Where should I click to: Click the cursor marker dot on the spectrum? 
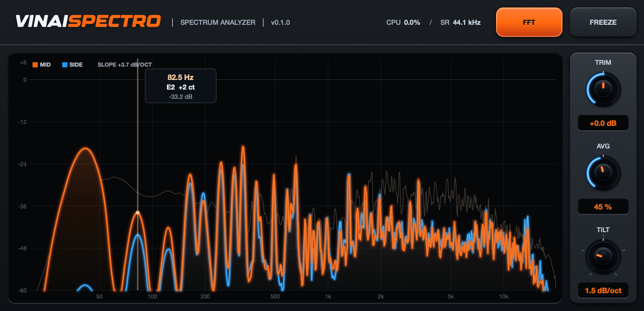(x=138, y=213)
